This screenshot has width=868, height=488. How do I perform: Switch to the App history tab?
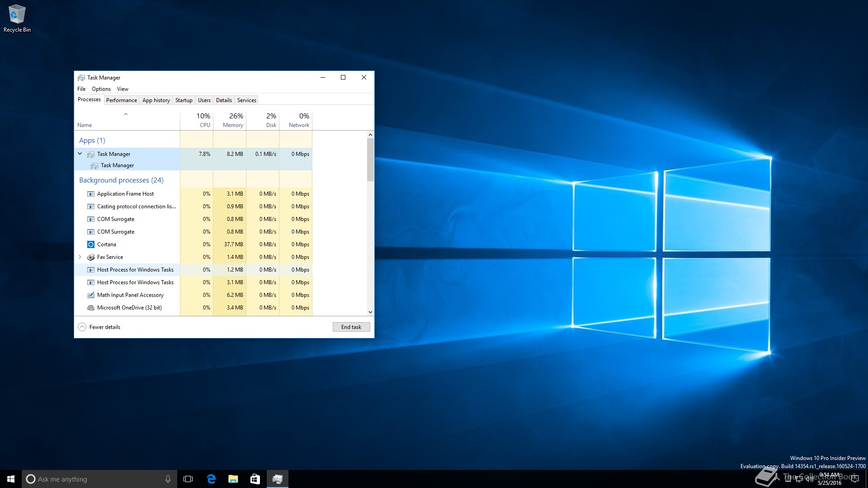click(x=156, y=100)
